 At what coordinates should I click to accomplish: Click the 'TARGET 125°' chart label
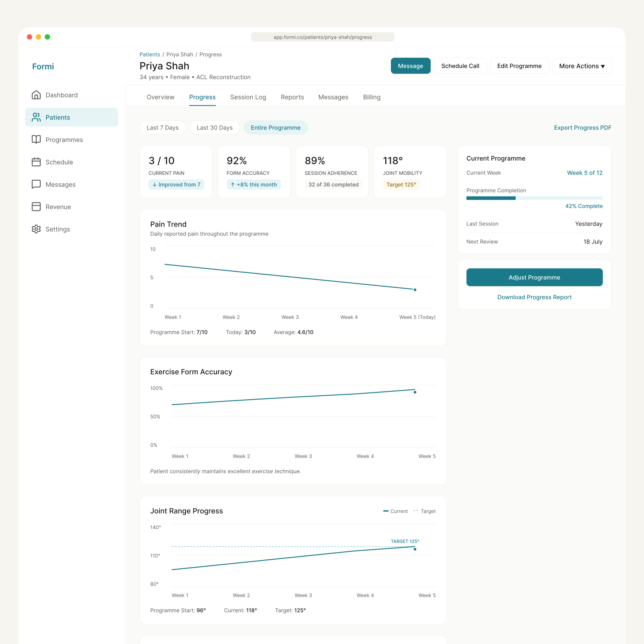point(405,541)
